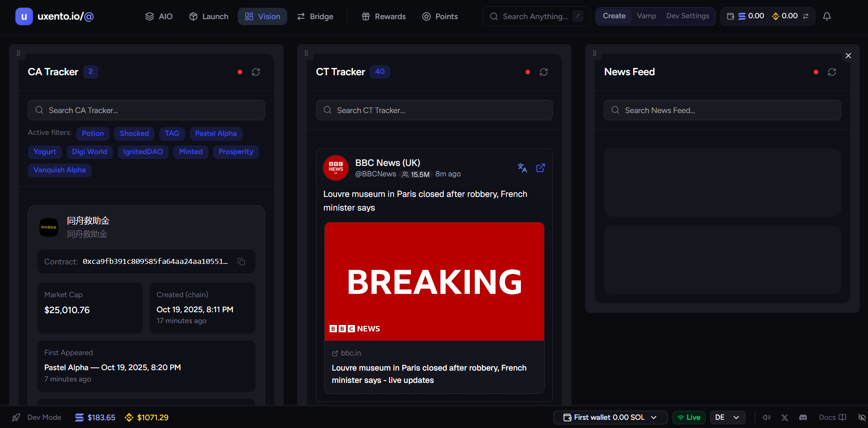Grab the CT Tracker panel drag handle
This screenshot has height=428, width=868.
click(x=306, y=53)
